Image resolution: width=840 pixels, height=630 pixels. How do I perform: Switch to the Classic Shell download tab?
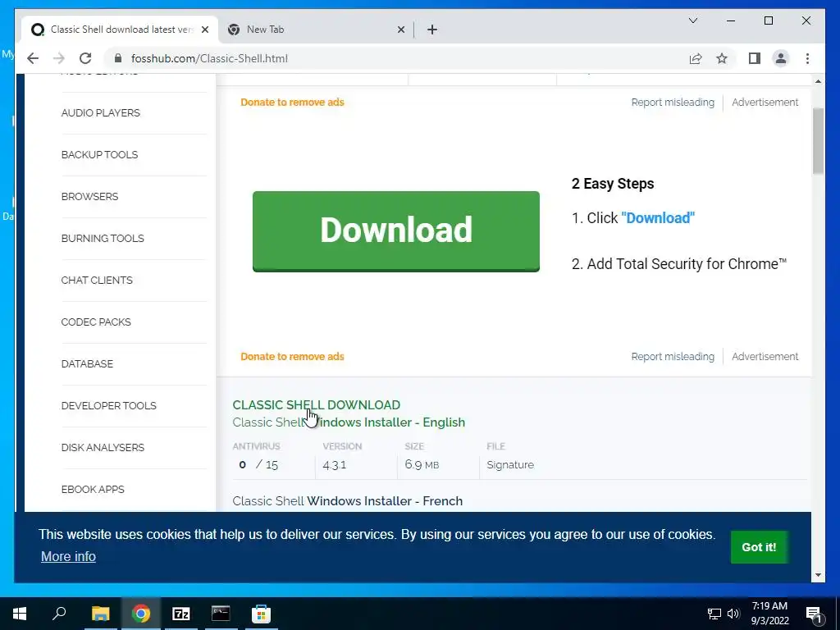(120, 30)
